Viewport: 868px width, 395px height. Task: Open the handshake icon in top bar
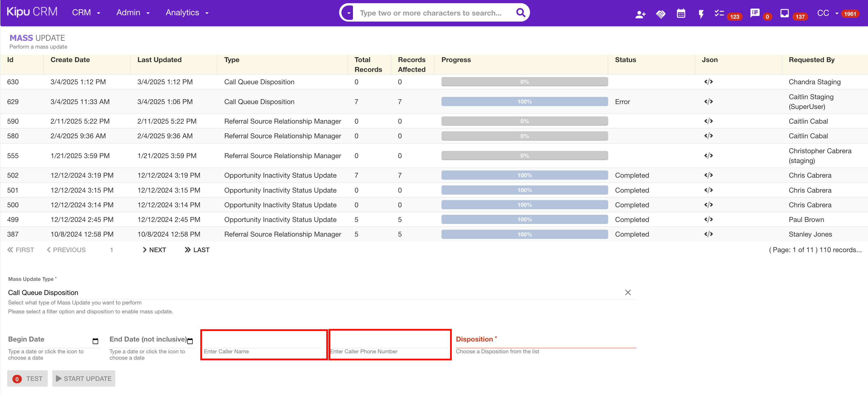[x=660, y=14]
